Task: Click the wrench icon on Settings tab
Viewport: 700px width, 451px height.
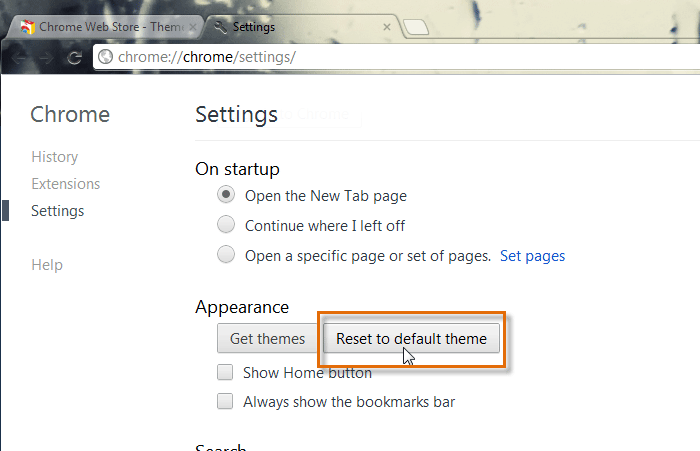Action: 220,27
